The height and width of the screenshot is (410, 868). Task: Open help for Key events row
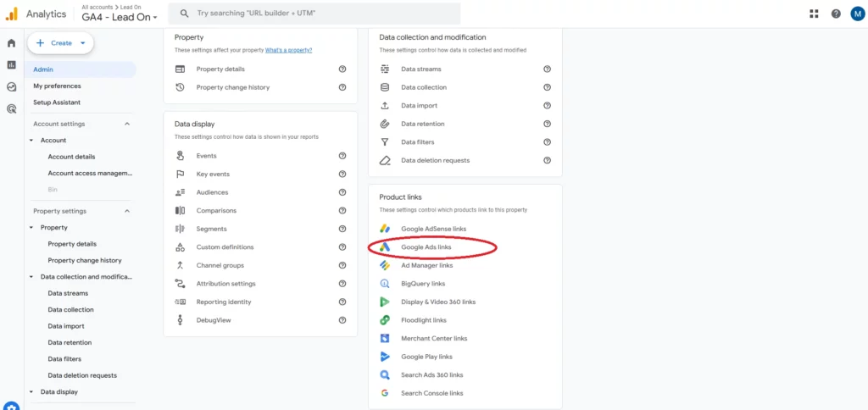pos(342,174)
